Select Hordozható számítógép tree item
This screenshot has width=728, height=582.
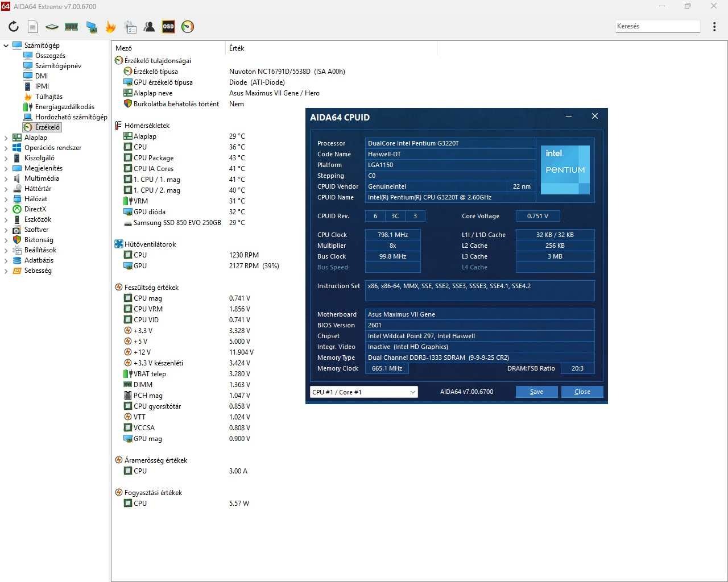point(71,117)
